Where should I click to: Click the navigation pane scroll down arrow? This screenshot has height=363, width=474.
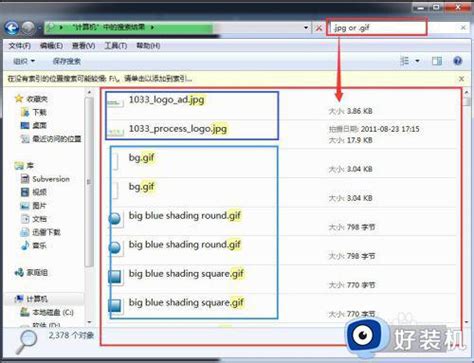pos(89,322)
